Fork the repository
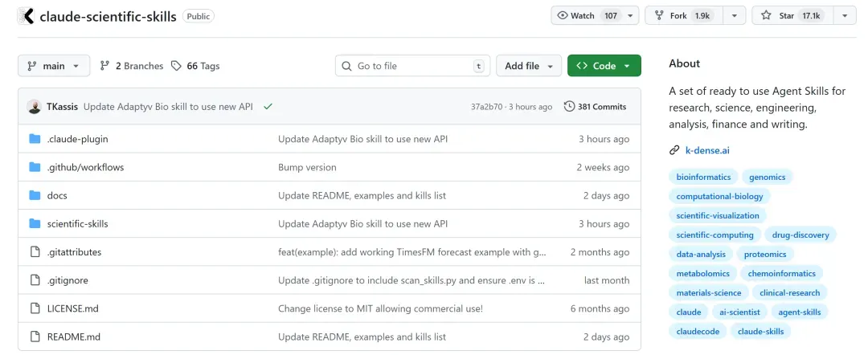868x355 pixels. (684, 15)
